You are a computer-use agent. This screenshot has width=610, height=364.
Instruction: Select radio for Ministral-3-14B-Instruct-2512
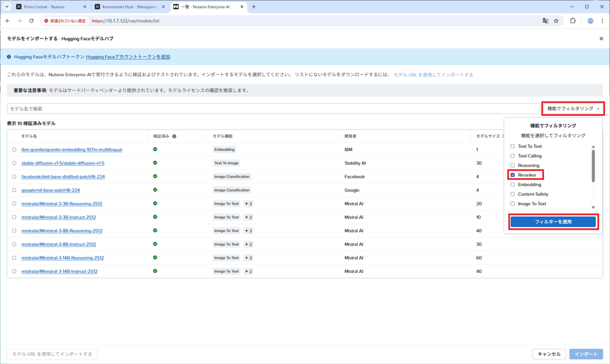[x=14, y=271]
